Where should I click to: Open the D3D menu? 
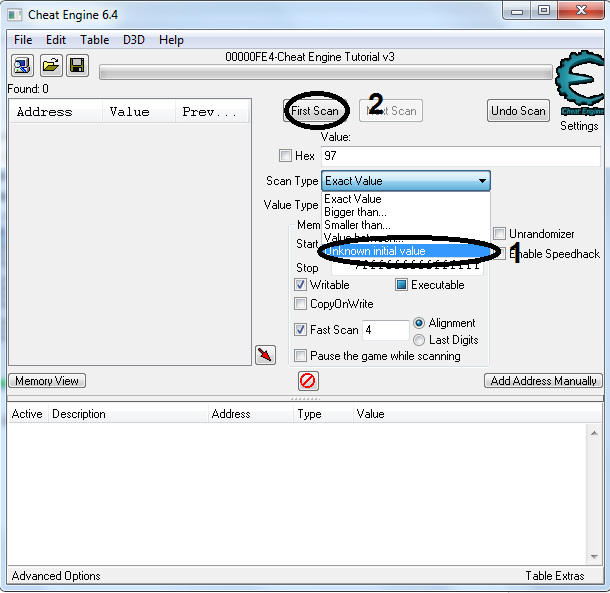point(134,40)
